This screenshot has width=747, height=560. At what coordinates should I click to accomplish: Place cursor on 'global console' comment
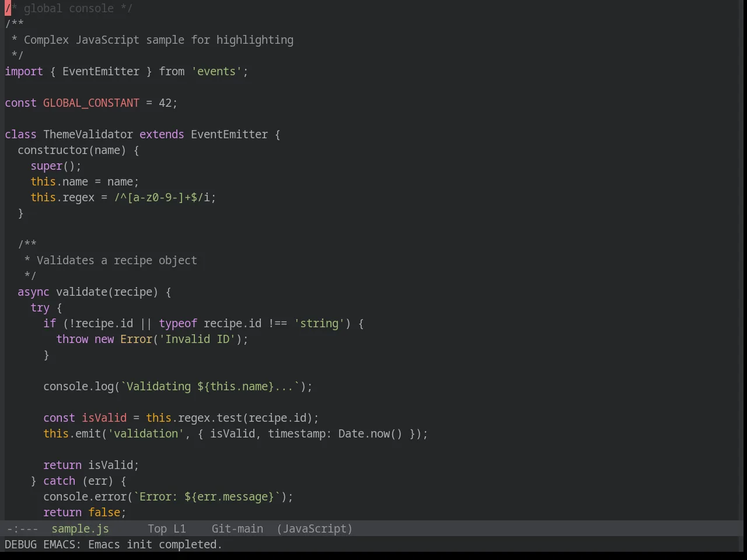point(69,8)
